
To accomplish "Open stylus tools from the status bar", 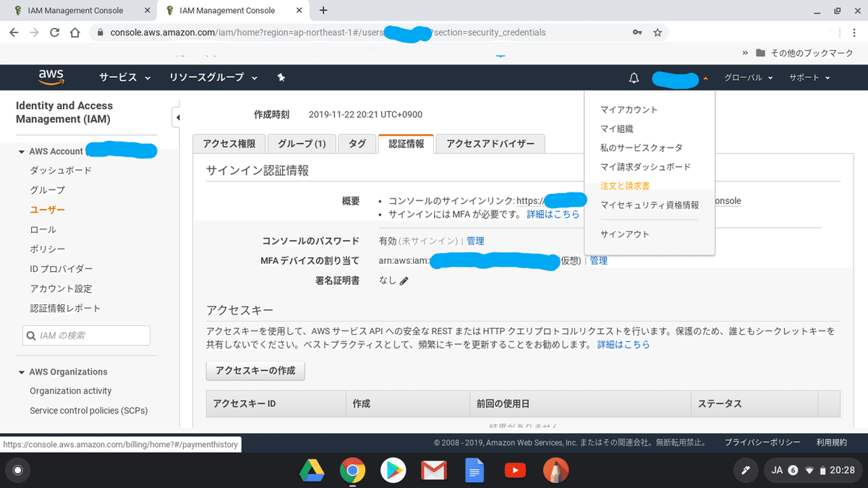I will (746, 470).
